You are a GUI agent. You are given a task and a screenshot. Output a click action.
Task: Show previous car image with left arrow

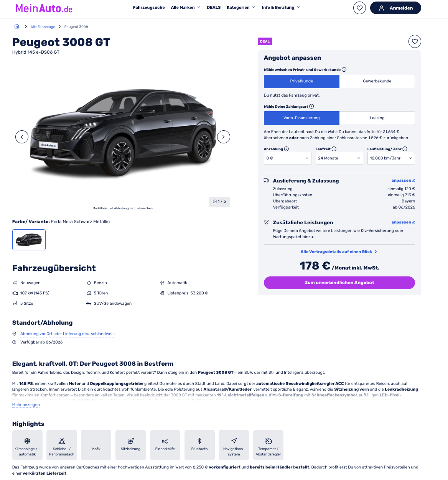22,137
